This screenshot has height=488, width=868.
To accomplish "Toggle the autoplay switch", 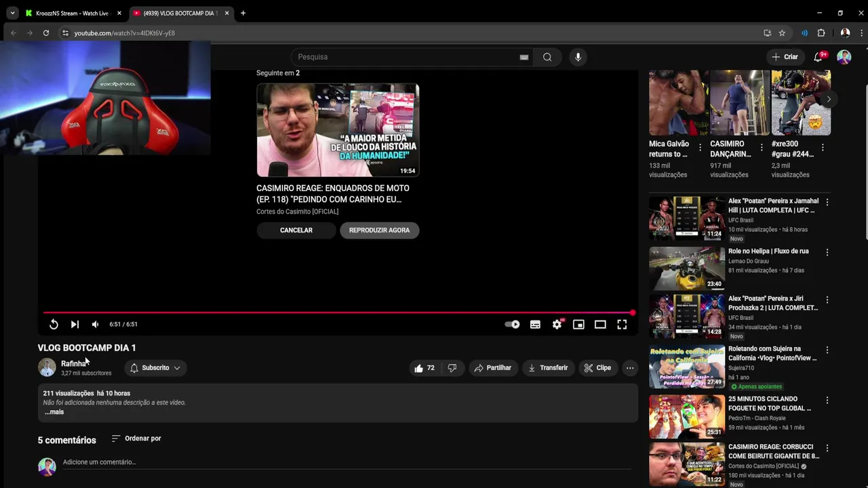I will 513,325.
